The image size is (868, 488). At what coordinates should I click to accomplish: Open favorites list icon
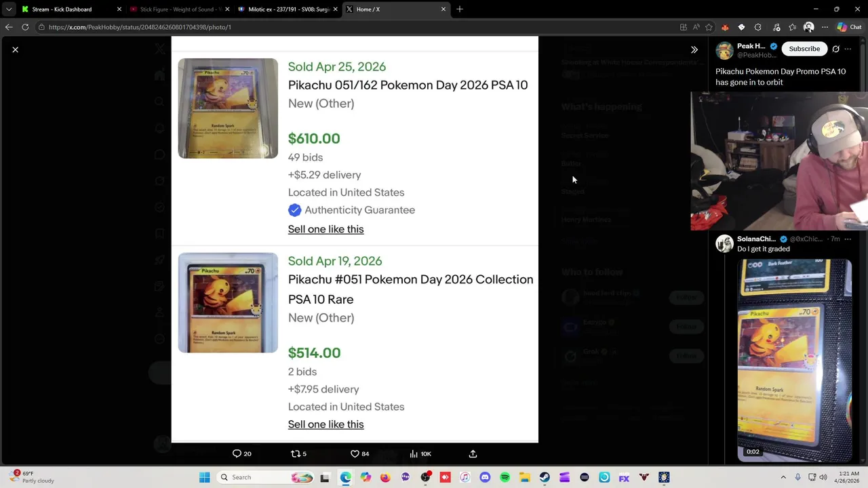pyautogui.click(x=792, y=27)
